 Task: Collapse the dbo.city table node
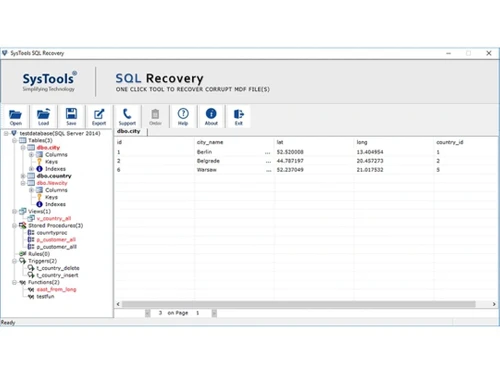click(x=23, y=148)
